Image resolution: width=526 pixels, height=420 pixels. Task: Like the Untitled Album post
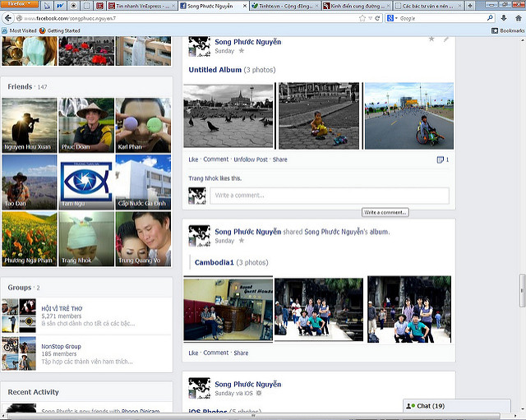tap(193, 159)
